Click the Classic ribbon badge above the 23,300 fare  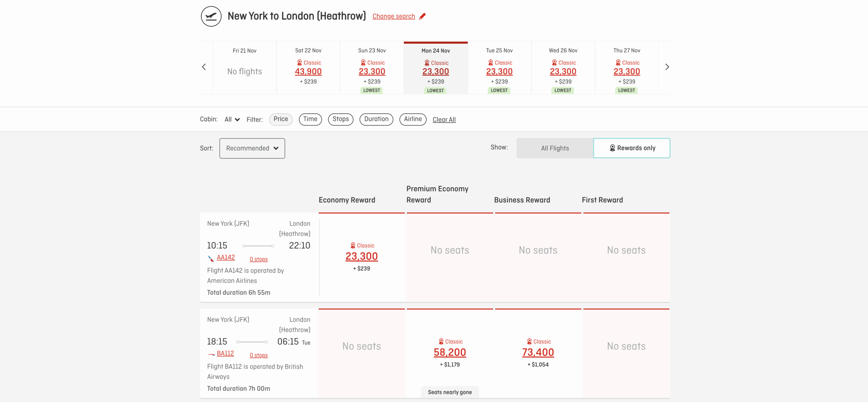(353, 245)
